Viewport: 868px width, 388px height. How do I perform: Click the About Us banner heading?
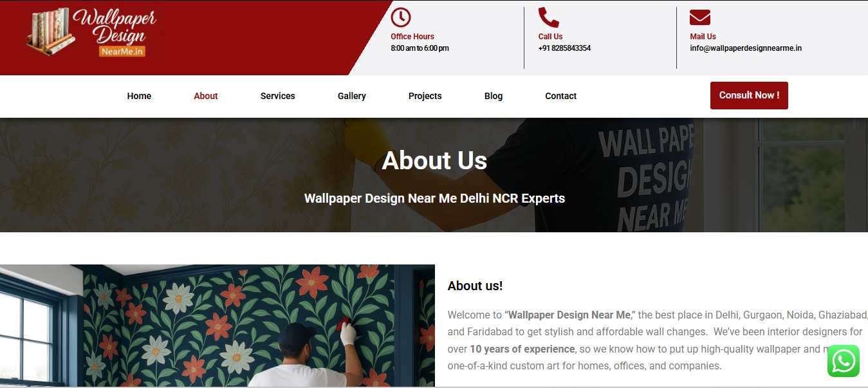click(x=434, y=161)
